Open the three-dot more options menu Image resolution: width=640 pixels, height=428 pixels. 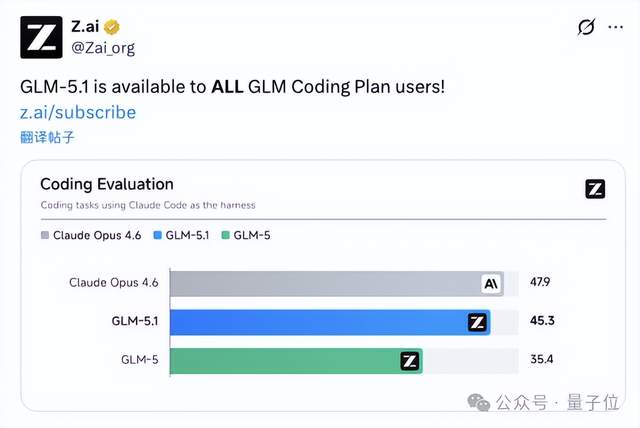click(x=616, y=27)
